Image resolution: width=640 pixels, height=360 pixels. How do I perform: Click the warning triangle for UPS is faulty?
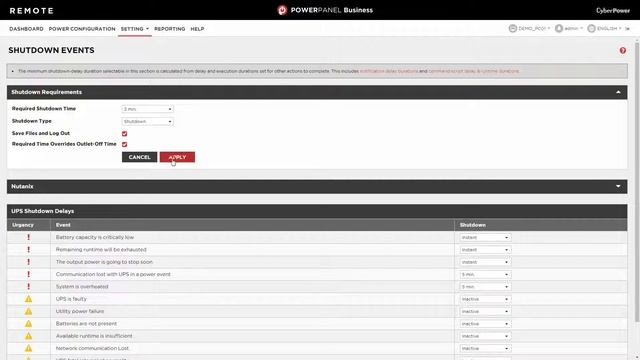click(x=29, y=299)
